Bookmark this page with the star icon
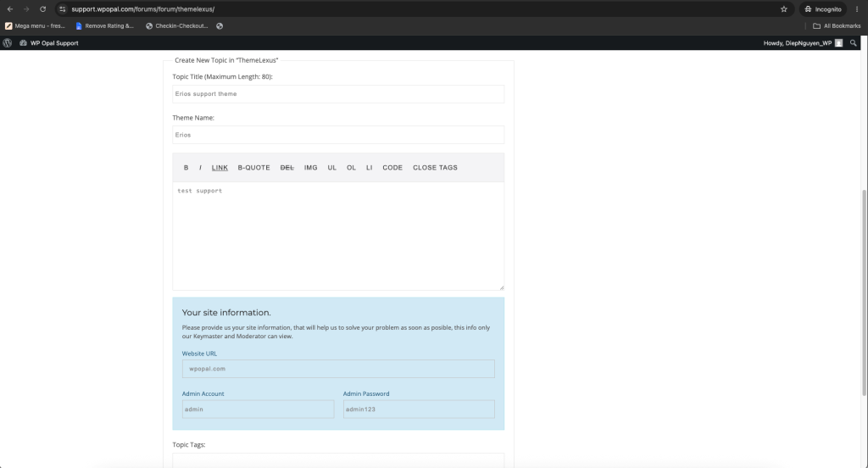The image size is (868, 468). [784, 8]
